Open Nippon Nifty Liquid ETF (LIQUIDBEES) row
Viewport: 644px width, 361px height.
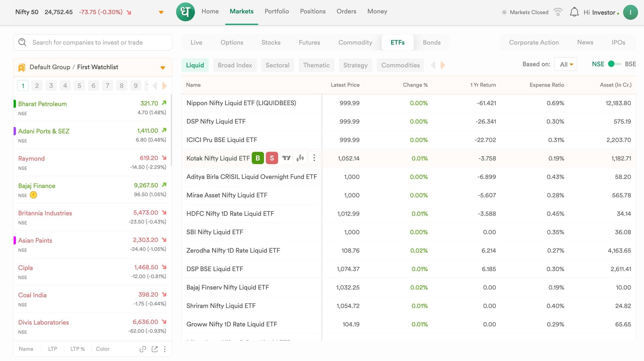(409, 103)
